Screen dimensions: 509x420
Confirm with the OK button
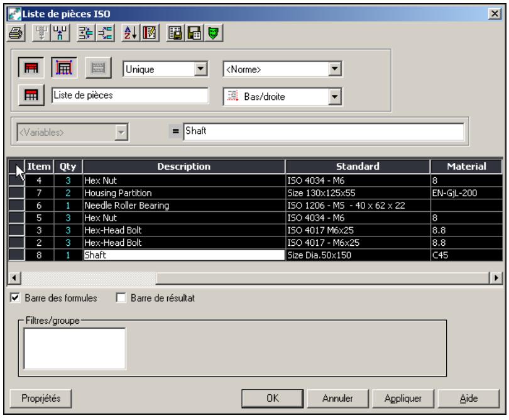click(x=272, y=398)
